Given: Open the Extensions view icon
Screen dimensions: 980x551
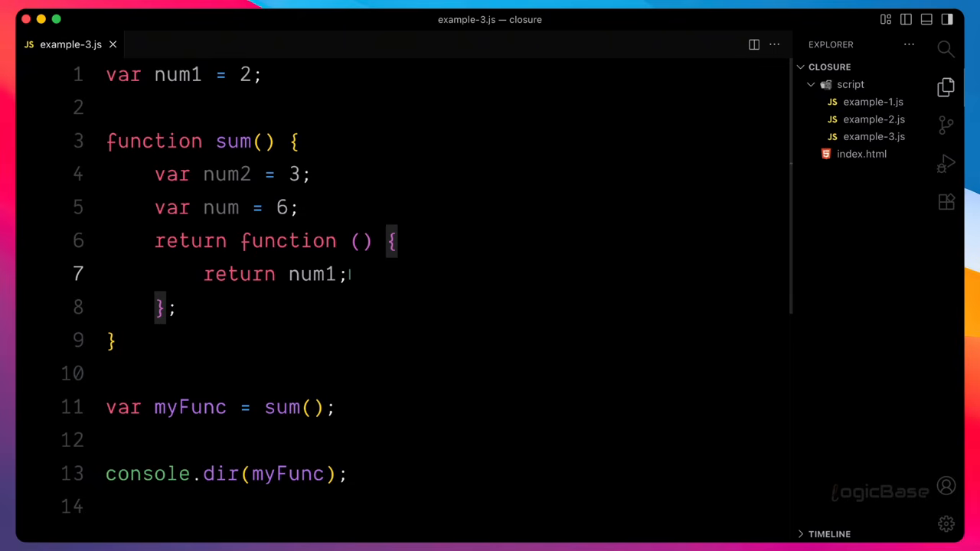Looking at the screenshot, I should tap(946, 201).
